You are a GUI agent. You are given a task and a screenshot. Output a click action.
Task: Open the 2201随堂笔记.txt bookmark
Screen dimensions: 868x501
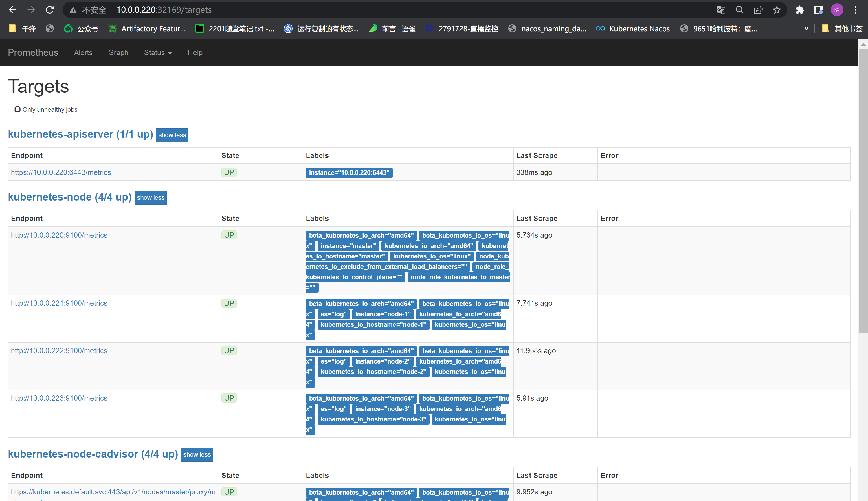pyautogui.click(x=235, y=29)
